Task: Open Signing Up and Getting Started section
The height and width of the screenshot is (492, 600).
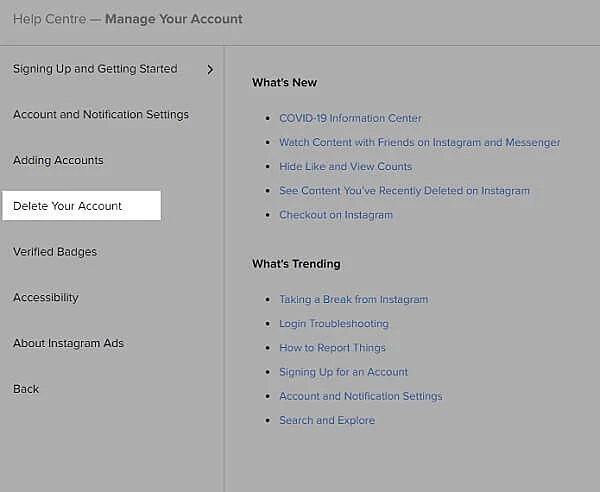Action: coord(95,69)
